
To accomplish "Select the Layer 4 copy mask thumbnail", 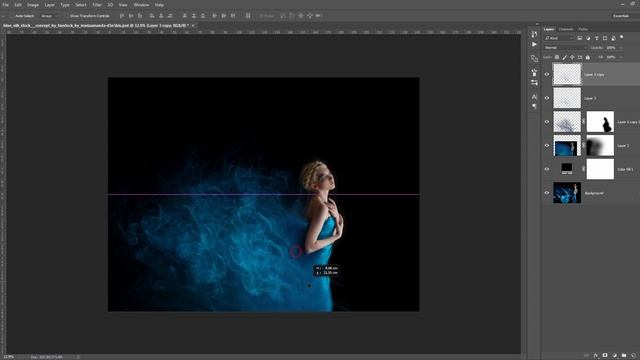I will click(x=600, y=122).
